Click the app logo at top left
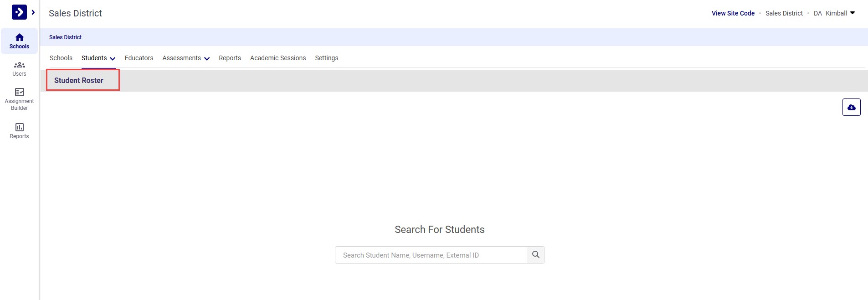The height and width of the screenshot is (300, 868). 19,12
